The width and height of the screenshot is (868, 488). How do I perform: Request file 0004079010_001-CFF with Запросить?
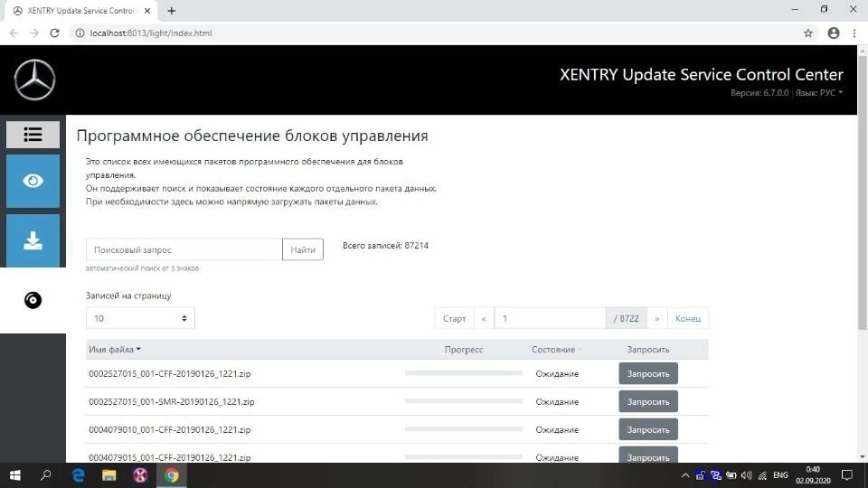[648, 429]
